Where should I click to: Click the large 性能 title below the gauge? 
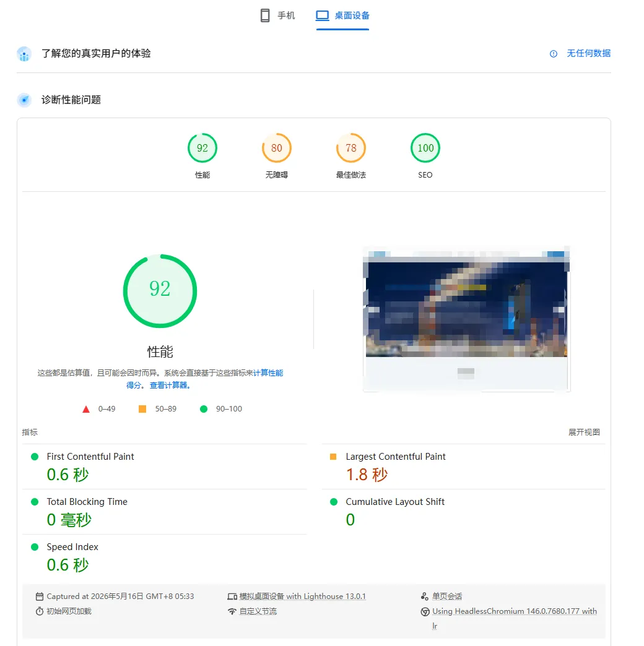point(160,352)
